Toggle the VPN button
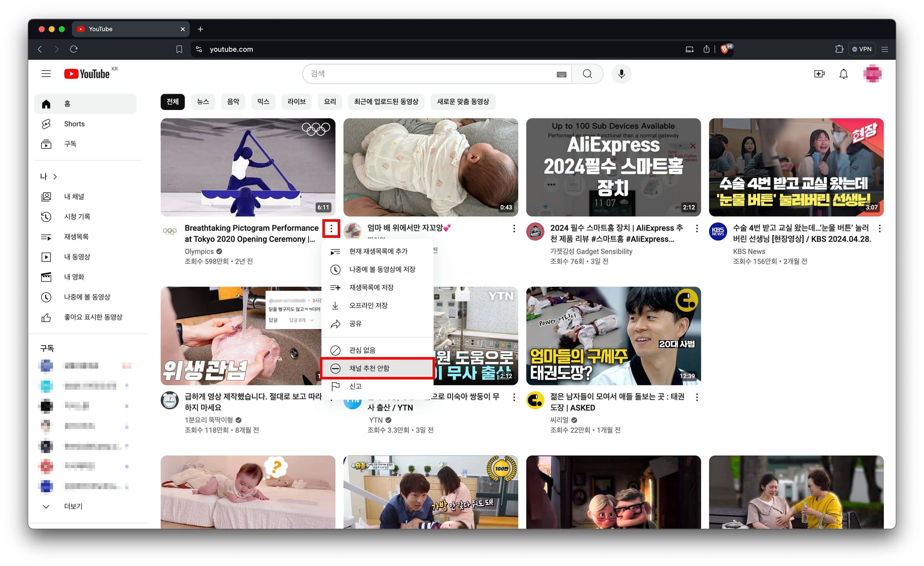 (862, 49)
